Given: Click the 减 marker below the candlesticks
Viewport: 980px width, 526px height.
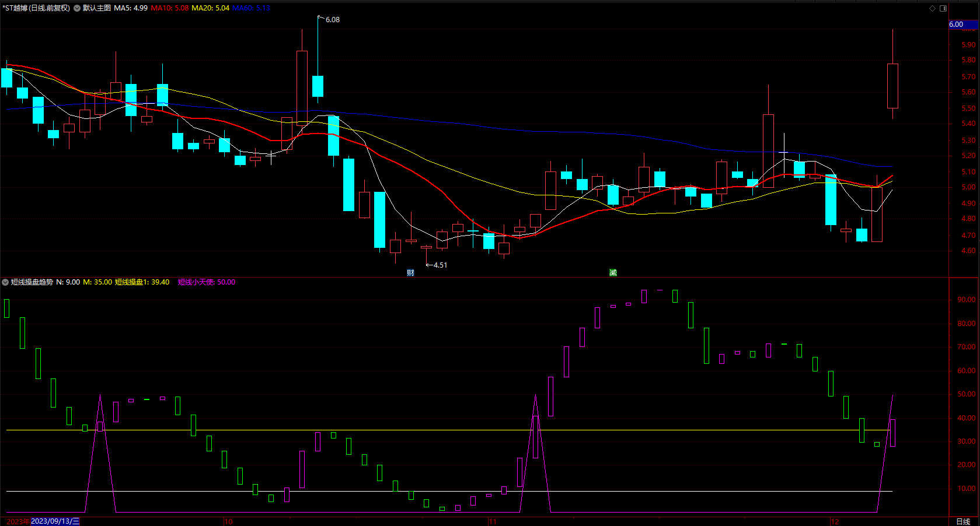Looking at the screenshot, I should coord(613,272).
